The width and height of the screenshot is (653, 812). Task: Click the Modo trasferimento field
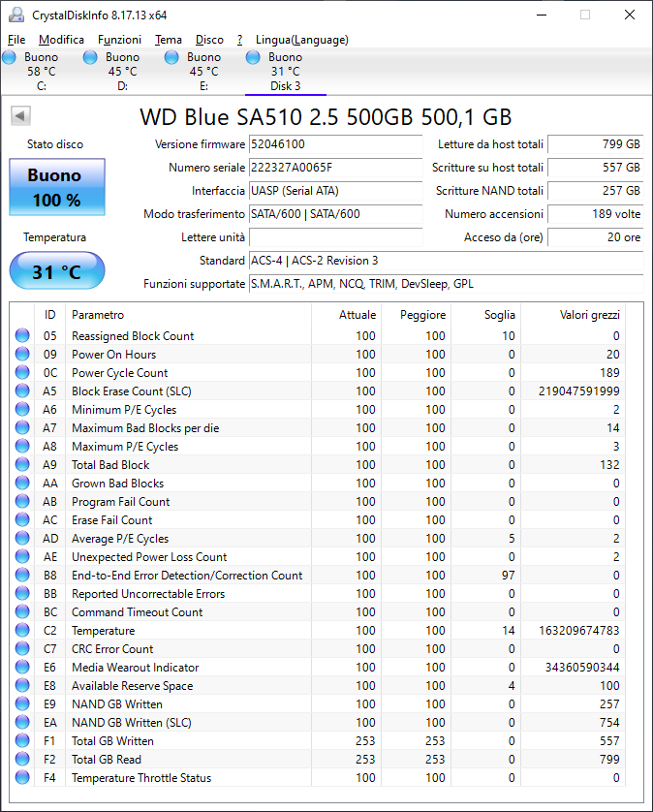335,214
